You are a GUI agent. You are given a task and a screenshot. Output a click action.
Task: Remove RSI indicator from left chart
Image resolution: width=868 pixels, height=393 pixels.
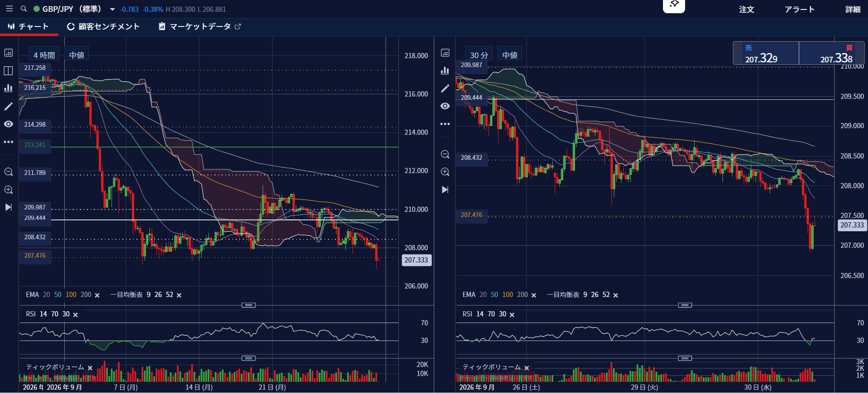pyautogui.click(x=76, y=314)
